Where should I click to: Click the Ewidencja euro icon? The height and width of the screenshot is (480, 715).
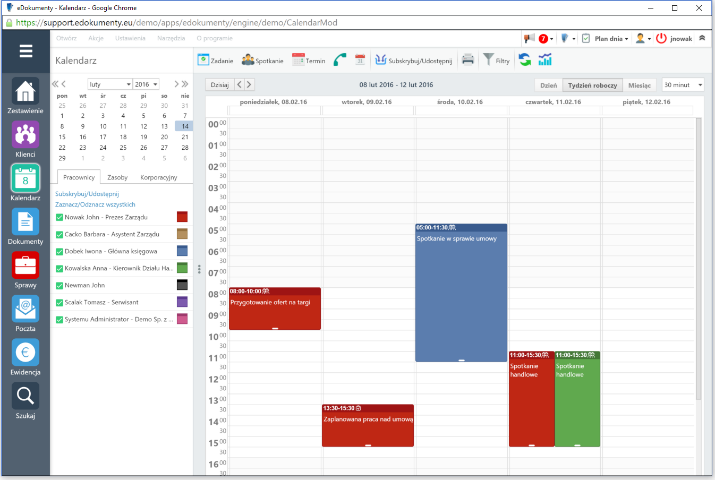click(25, 353)
